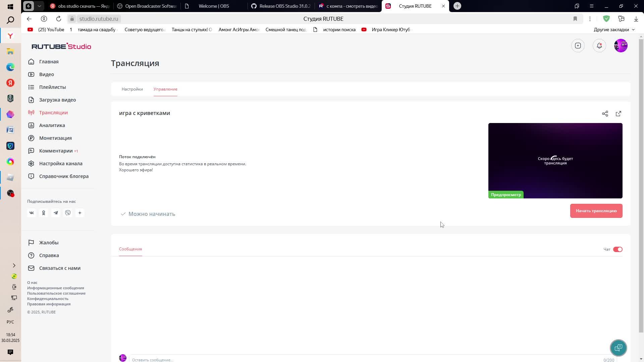Open the support chat widget button
Screen dimensions: 644x362
(x=618, y=348)
